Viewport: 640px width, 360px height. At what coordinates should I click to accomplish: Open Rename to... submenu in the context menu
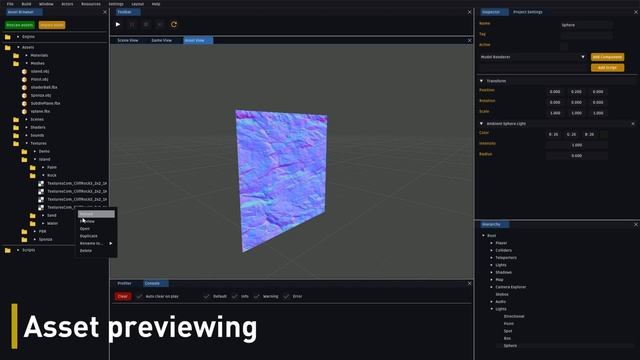96,243
